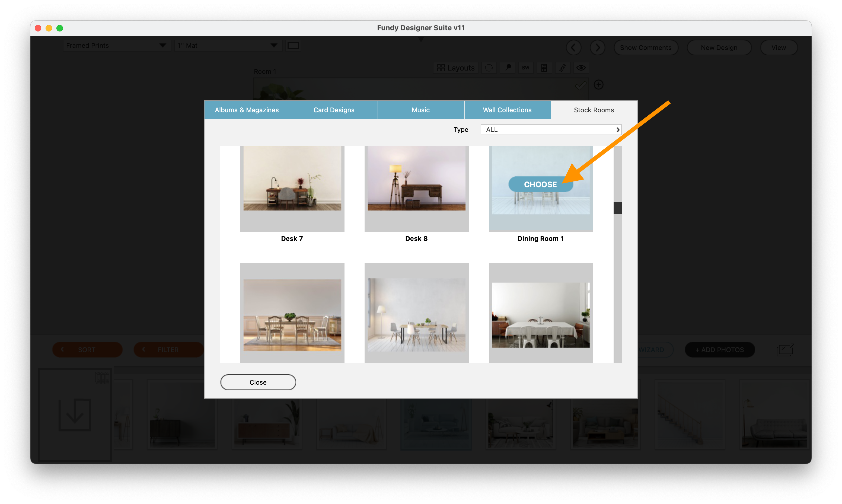This screenshot has height=504, width=842.
Task: Click the frame rectangle icon beside Mat dropdown
Action: click(x=293, y=46)
